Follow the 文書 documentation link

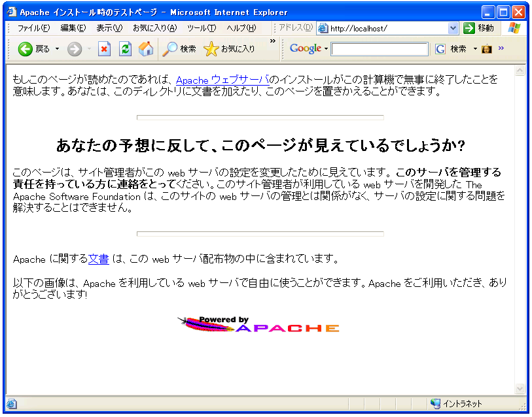99,259
